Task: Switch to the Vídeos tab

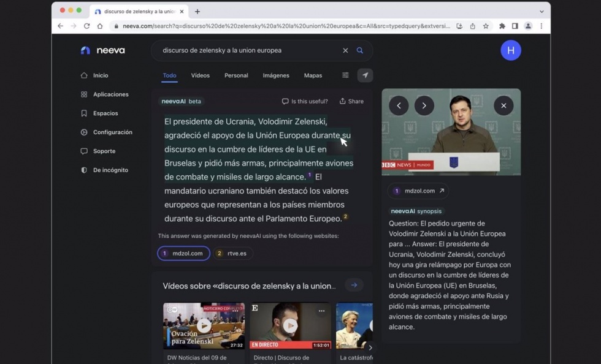Action: pos(200,75)
